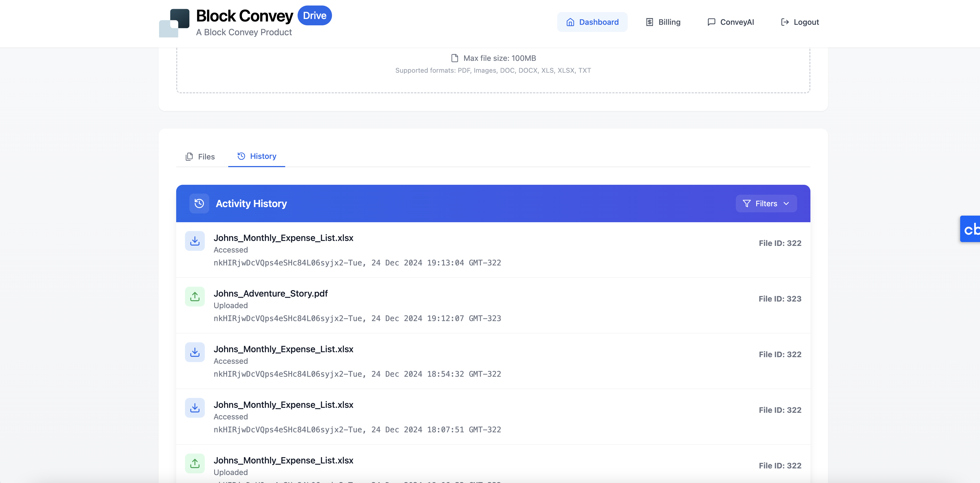
Task: Click the Activity History clock icon
Action: point(199,203)
